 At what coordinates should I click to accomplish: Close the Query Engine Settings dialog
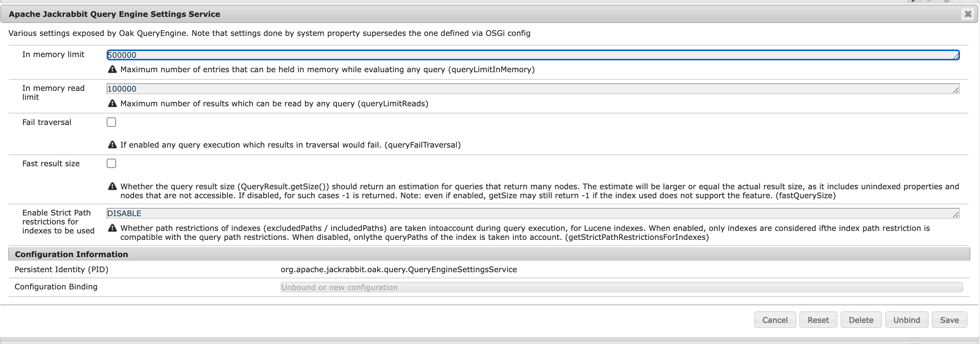point(968,14)
